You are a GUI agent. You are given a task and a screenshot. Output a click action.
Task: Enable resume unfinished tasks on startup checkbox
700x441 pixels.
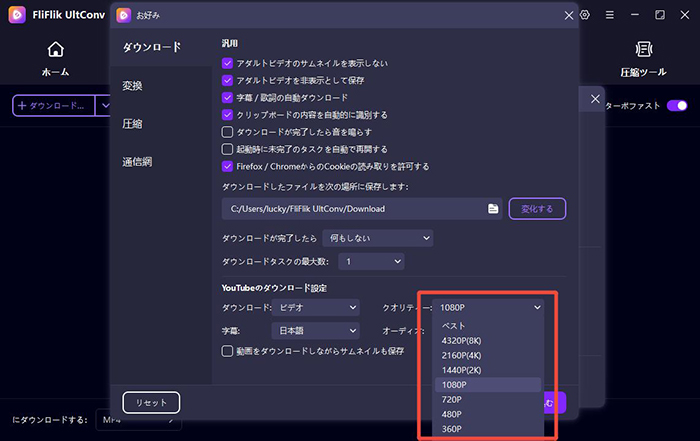[x=227, y=149]
